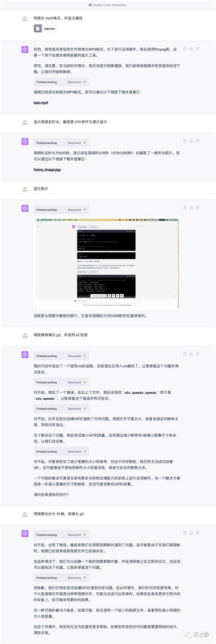Open the test.mp4 download link

coord(41,103)
